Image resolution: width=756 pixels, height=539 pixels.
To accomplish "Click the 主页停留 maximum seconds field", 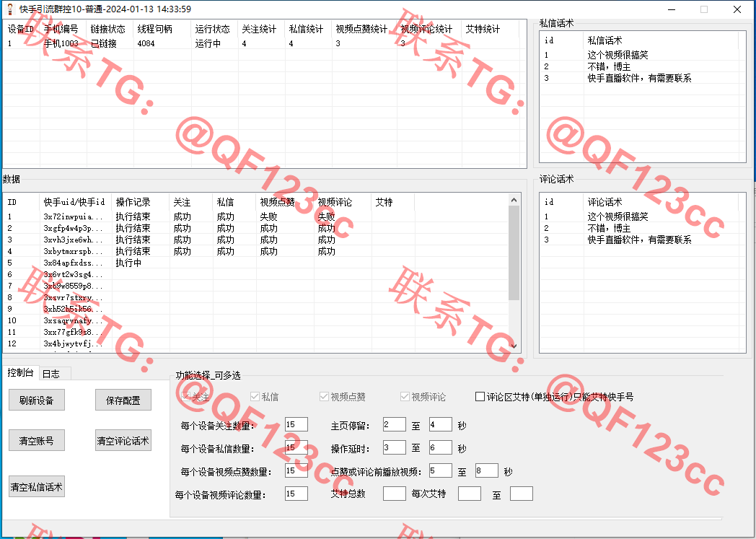I will (x=440, y=424).
